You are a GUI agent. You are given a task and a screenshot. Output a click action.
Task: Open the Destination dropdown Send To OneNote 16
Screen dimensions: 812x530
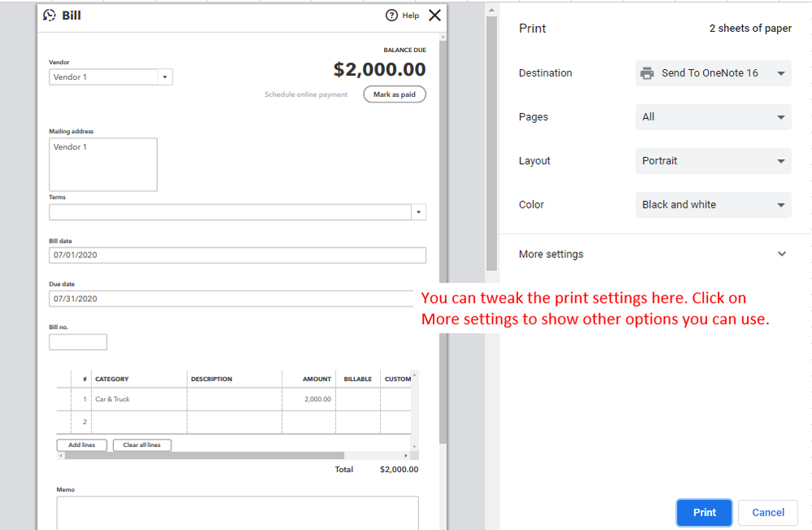pos(713,73)
